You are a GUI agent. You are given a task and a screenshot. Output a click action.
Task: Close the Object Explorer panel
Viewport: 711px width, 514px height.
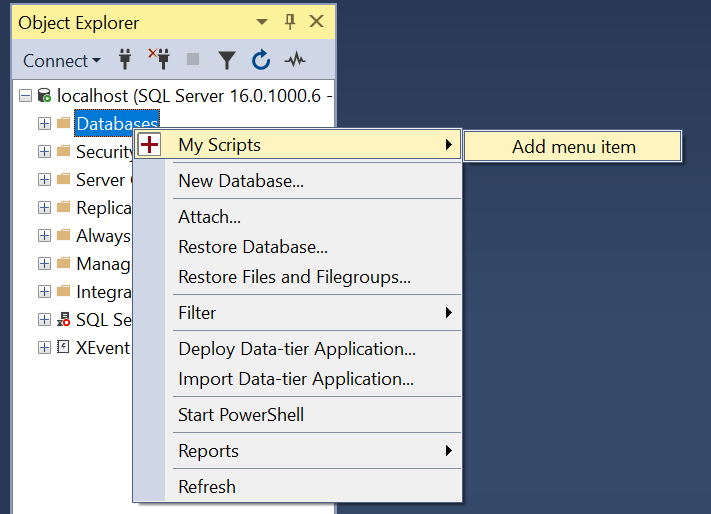(317, 21)
